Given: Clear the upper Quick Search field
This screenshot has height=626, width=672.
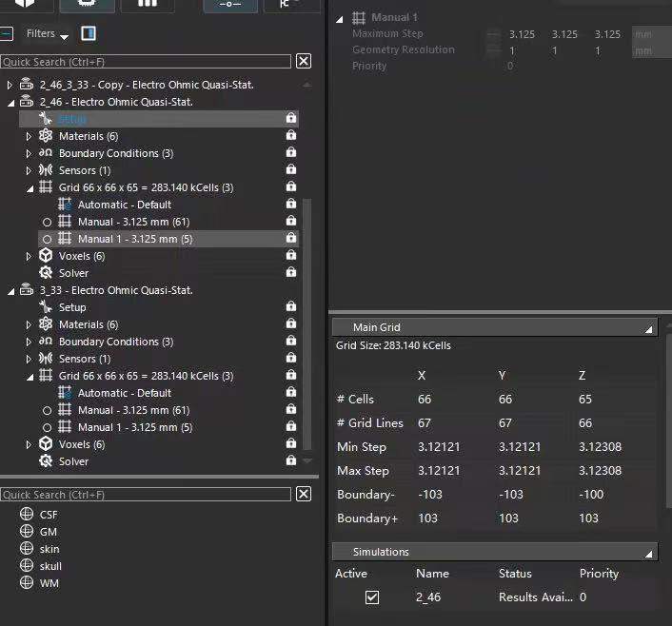Looking at the screenshot, I should point(304,61).
